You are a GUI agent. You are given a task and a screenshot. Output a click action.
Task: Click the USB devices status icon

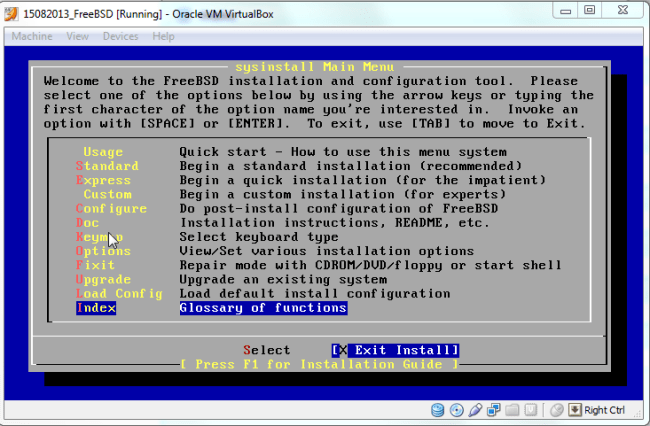(x=476, y=410)
